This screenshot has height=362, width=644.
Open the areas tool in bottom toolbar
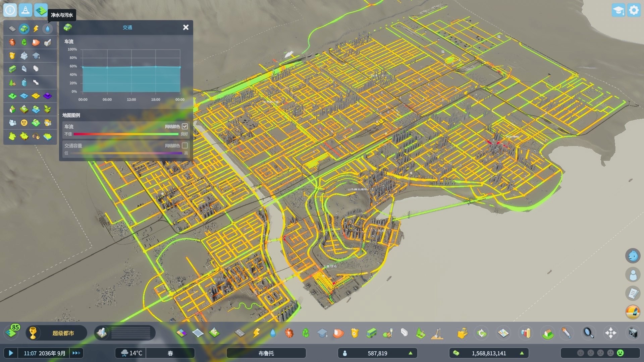(198, 333)
